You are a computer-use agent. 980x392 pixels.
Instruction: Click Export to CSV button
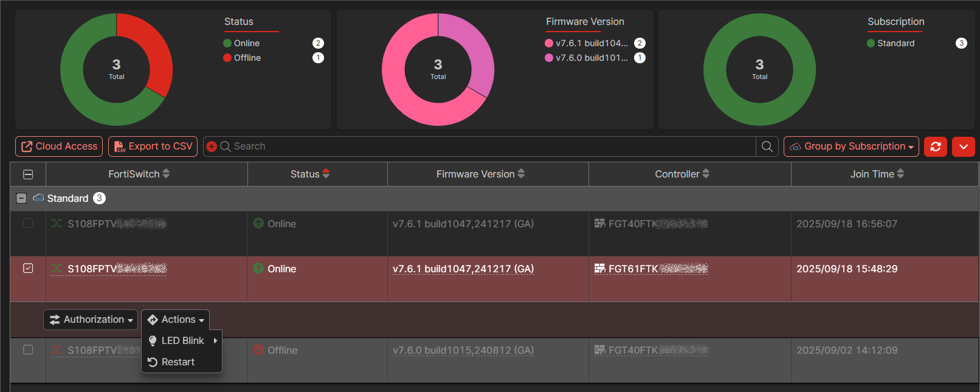tap(153, 146)
